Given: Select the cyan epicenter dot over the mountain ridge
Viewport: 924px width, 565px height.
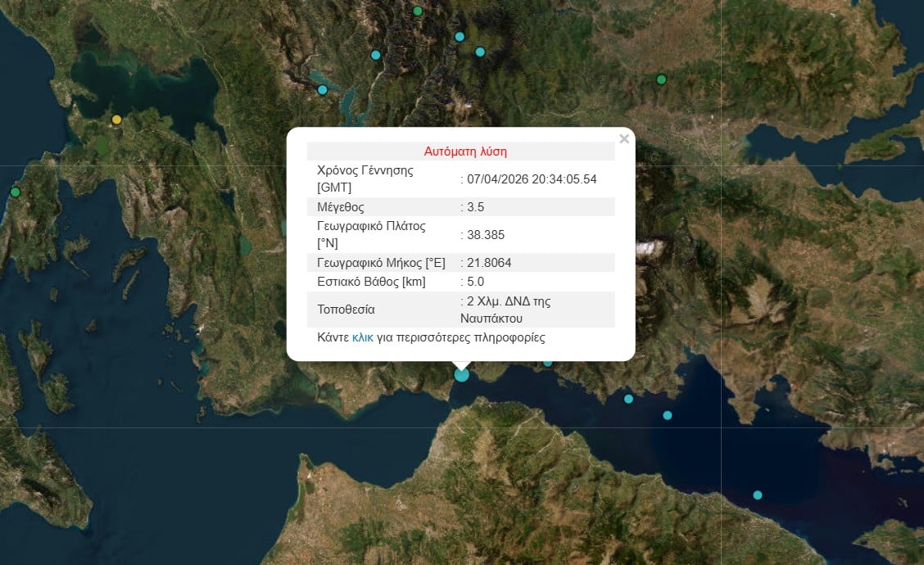Looking at the screenshot, I should click(x=375, y=54).
